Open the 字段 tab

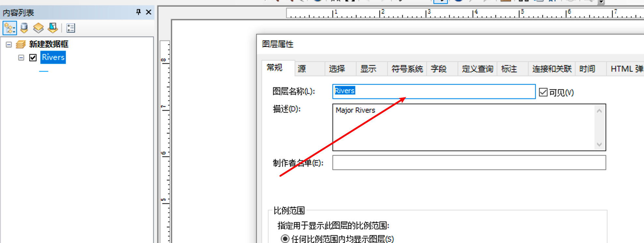click(442, 69)
